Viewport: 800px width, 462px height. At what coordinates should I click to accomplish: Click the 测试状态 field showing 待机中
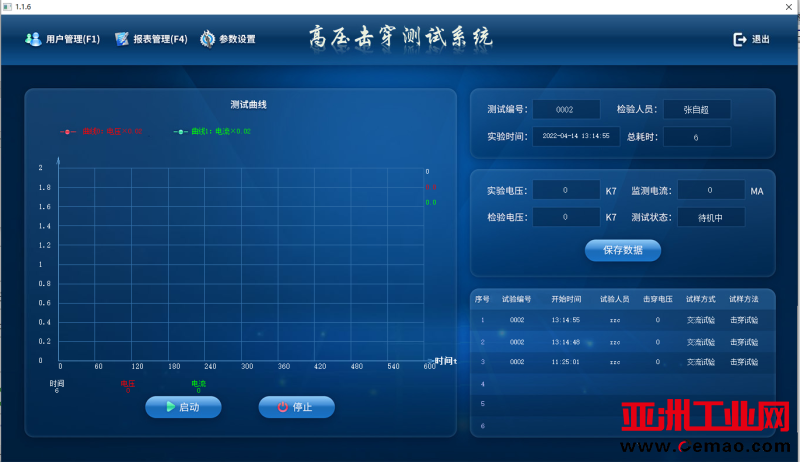coord(710,217)
